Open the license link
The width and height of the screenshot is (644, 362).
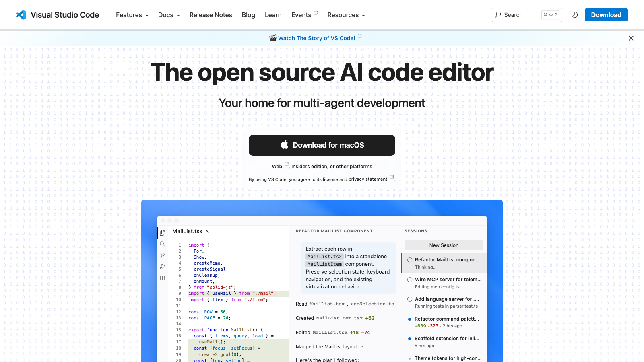(x=330, y=179)
